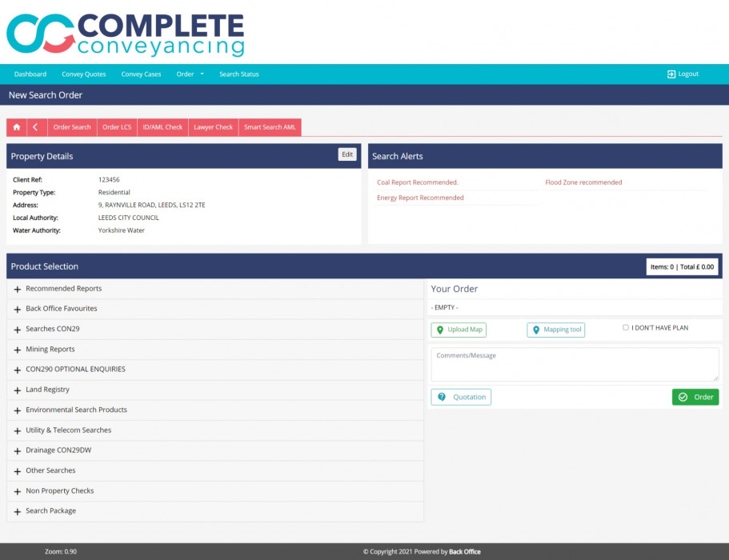The height and width of the screenshot is (560, 729).
Task: Click plus icon next to Search Package
Action: pyautogui.click(x=18, y=511)
